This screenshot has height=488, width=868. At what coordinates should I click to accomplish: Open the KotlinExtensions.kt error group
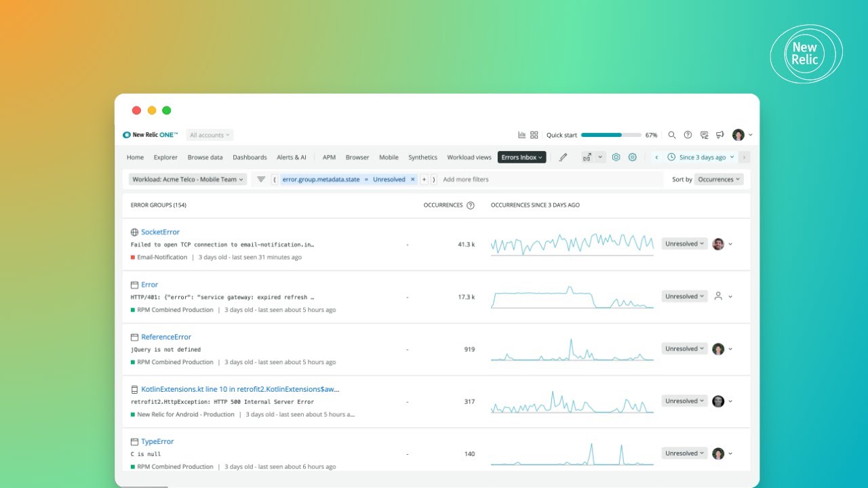point(240,390)
